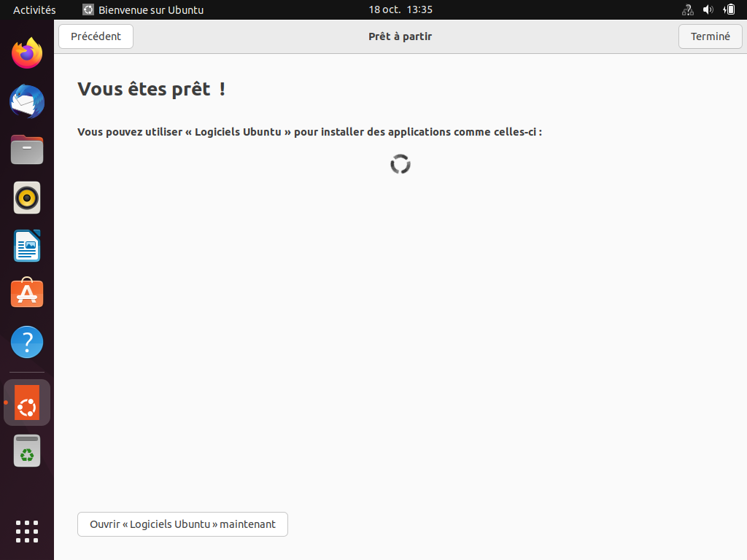
Task: Open the Trash bin in the dock
Action: click(x=27, y=451)
